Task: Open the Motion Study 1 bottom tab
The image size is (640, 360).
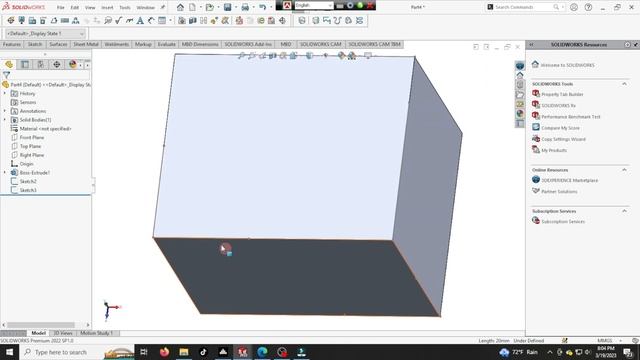Action: 96,333
